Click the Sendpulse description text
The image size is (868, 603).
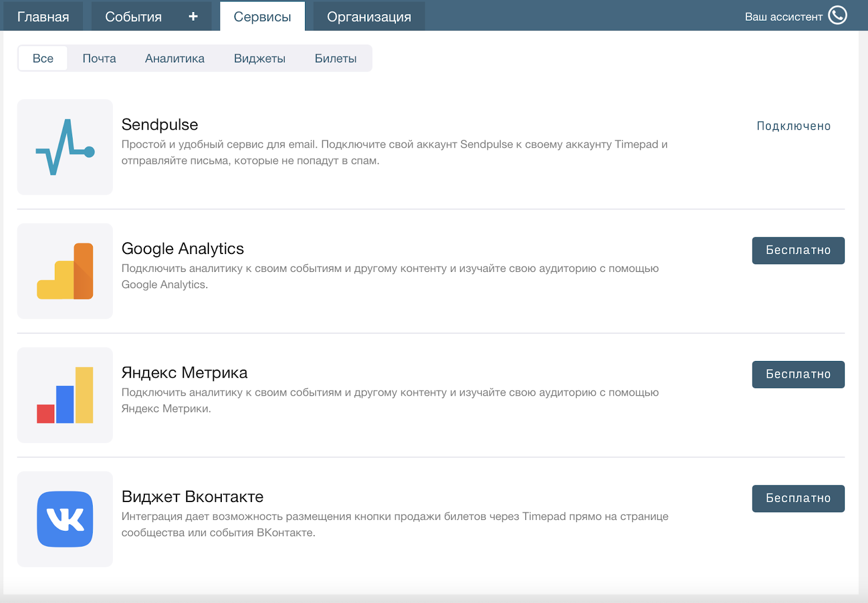[394, 153]
